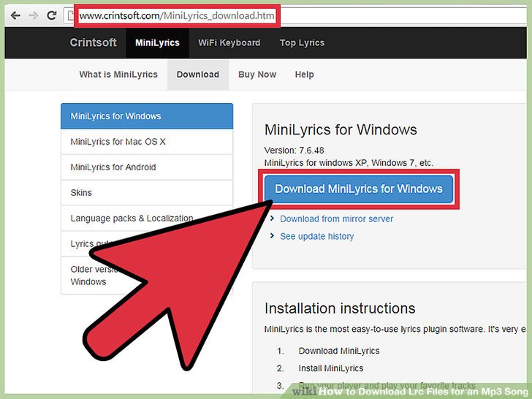Screen dimensions: 532x399
Task: Open the Buy Now sub-tab
Action: point(257,75)
